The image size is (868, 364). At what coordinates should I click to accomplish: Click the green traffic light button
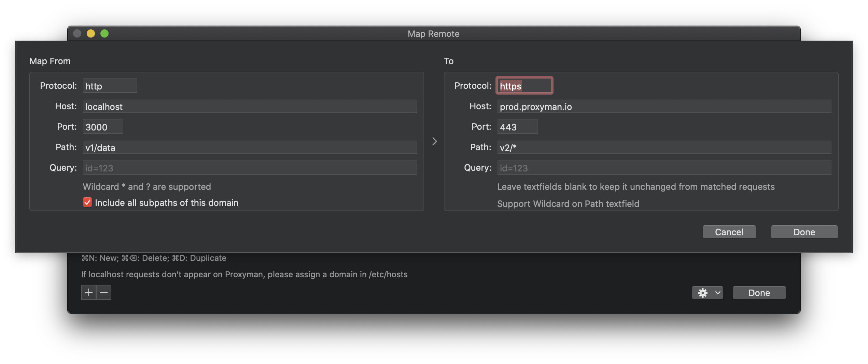105,33
